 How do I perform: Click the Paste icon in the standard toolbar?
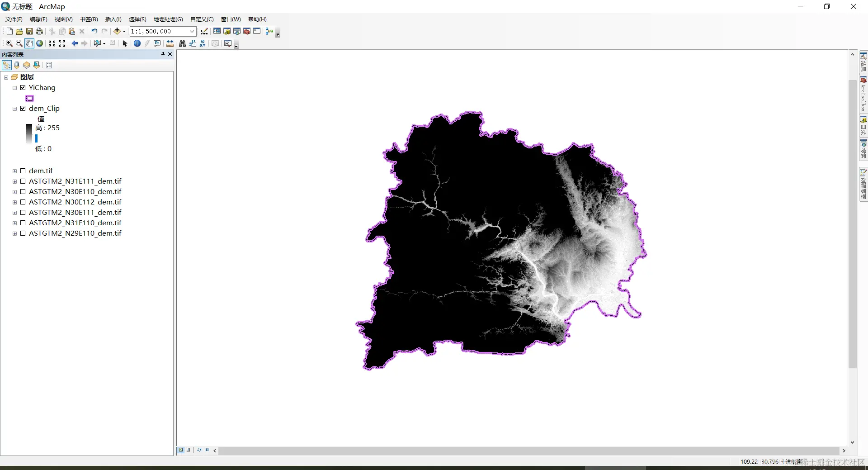pos(72,31)
